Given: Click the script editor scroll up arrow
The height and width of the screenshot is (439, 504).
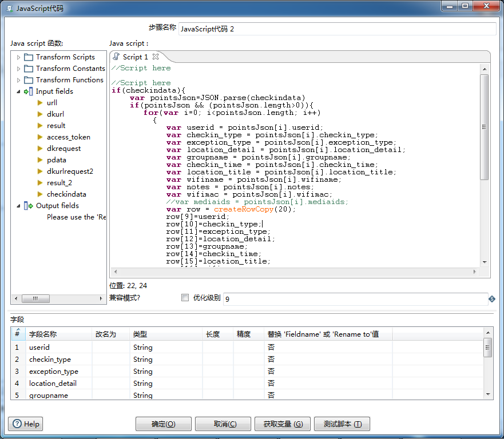Looking at the screenshot, I should [485, 69].
